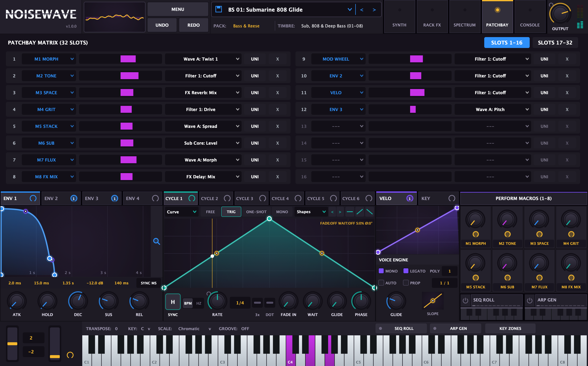Click the envelope zoom magnifier icon
588x366 pixels.
156,241
